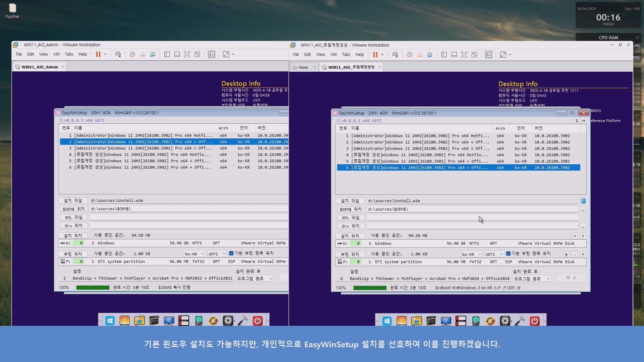Click the green progress bar in right window
The image size is (644, 362).
pos(370,288)
